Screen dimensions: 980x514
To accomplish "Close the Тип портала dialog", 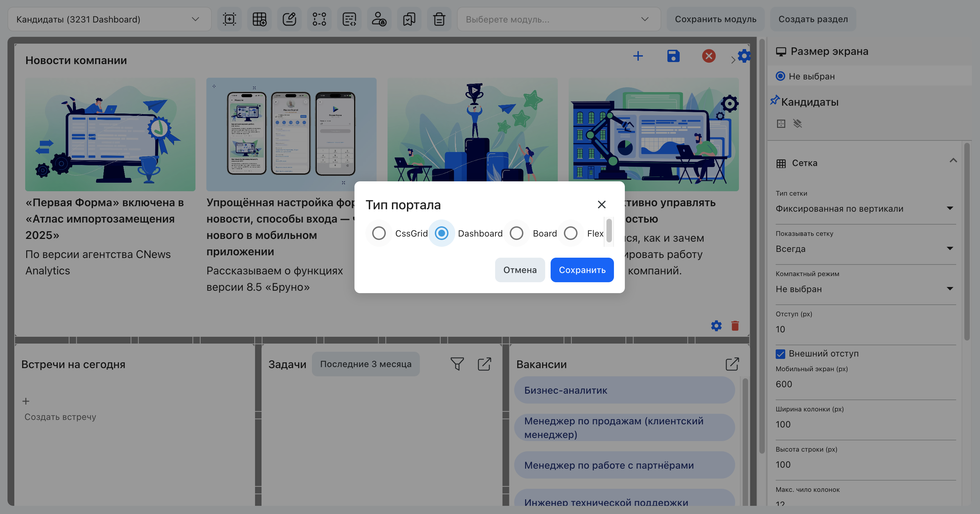I will coord(601,205).
